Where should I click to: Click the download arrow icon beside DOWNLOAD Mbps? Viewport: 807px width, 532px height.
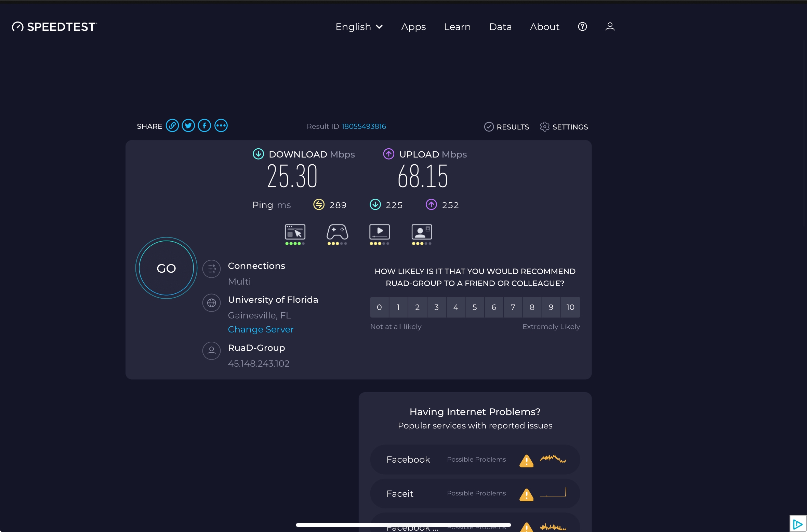tap(259, 154)
